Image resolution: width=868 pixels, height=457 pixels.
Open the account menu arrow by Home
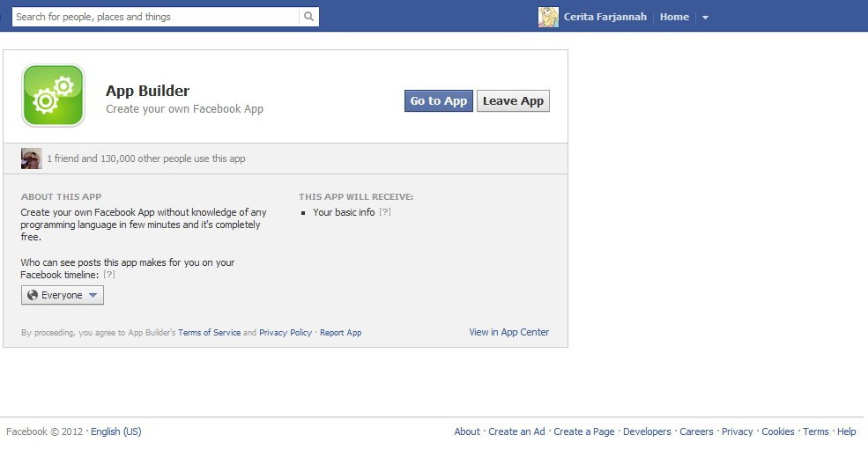705,18
